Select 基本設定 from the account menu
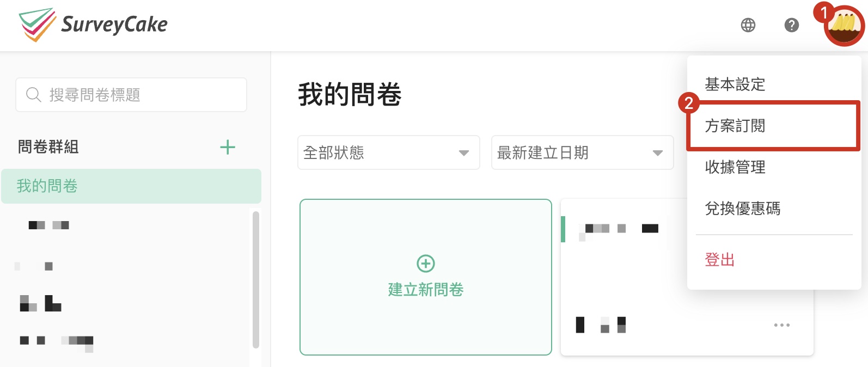The width and height of the screenshot is (868, 367). (x=735, y=84)
